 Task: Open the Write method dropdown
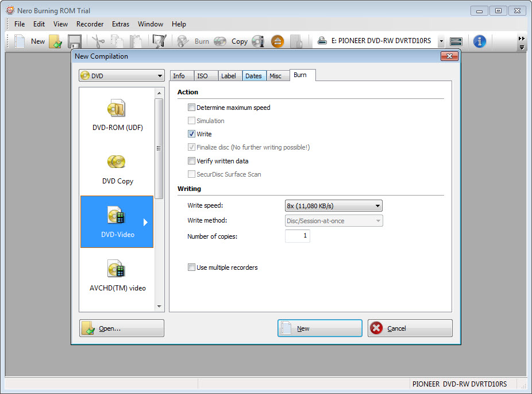[334, 221]
